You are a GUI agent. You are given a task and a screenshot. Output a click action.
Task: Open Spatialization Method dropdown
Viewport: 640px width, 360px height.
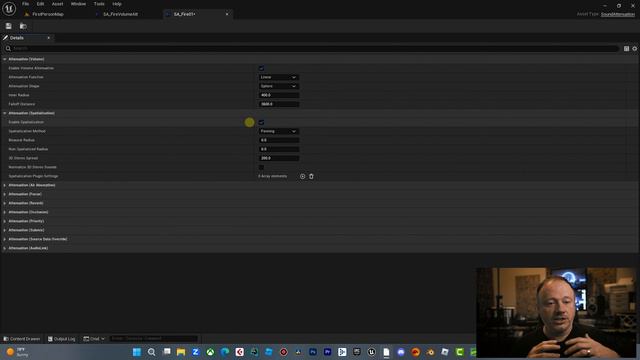coord(278,131)
